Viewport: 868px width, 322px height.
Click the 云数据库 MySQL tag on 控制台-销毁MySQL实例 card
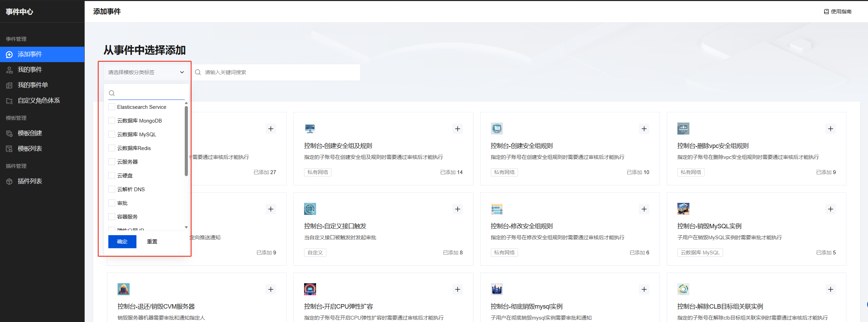700,253
